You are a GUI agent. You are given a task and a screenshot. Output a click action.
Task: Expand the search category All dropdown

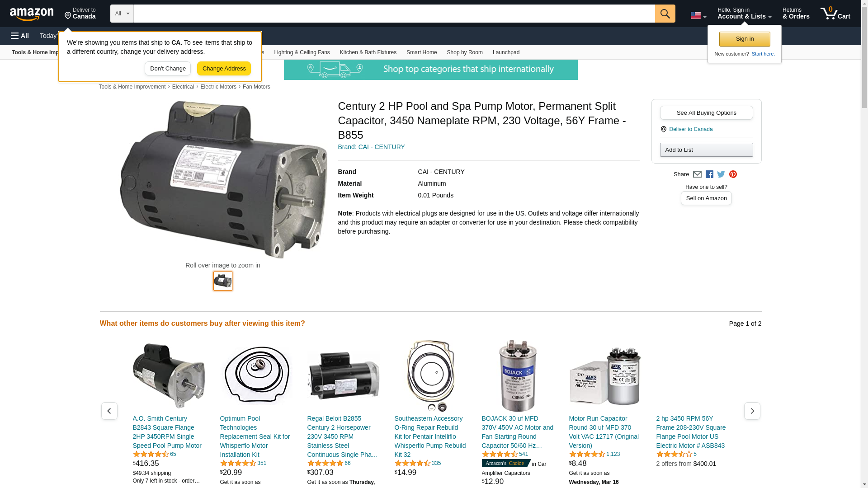(122, 14)
